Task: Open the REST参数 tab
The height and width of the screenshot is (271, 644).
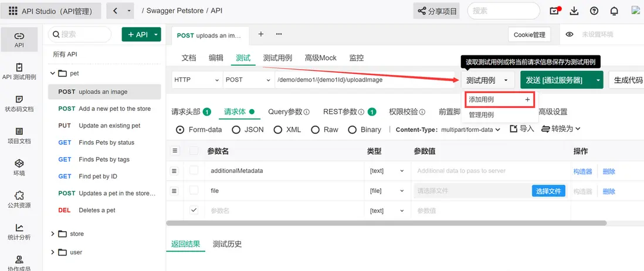Action: pos(350,111)
